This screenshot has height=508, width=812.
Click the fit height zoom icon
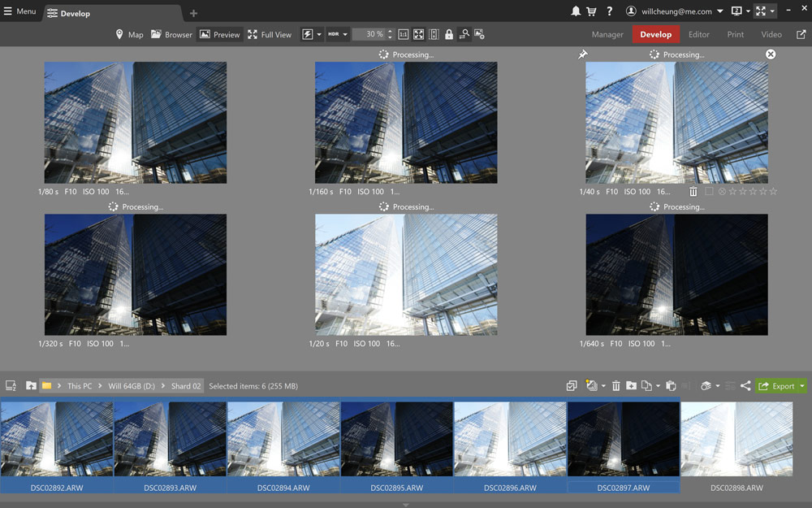[x=434, y=34]
